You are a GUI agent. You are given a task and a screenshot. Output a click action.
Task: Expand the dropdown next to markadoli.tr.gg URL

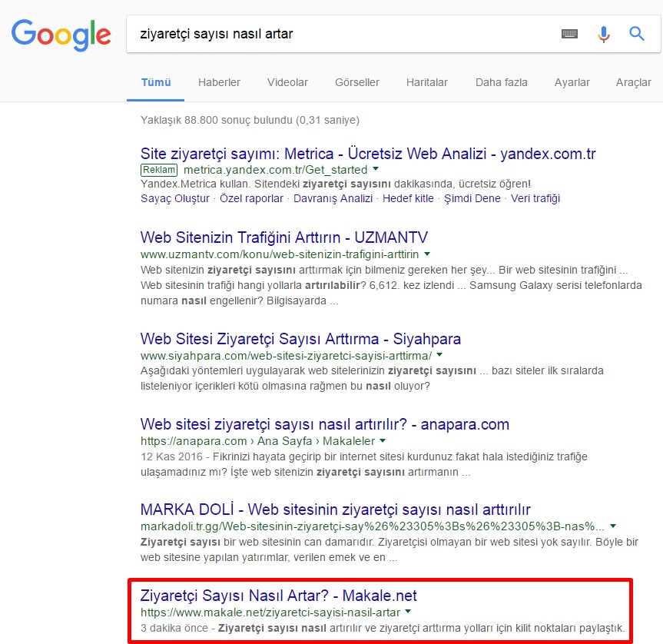tap(613, 526)
